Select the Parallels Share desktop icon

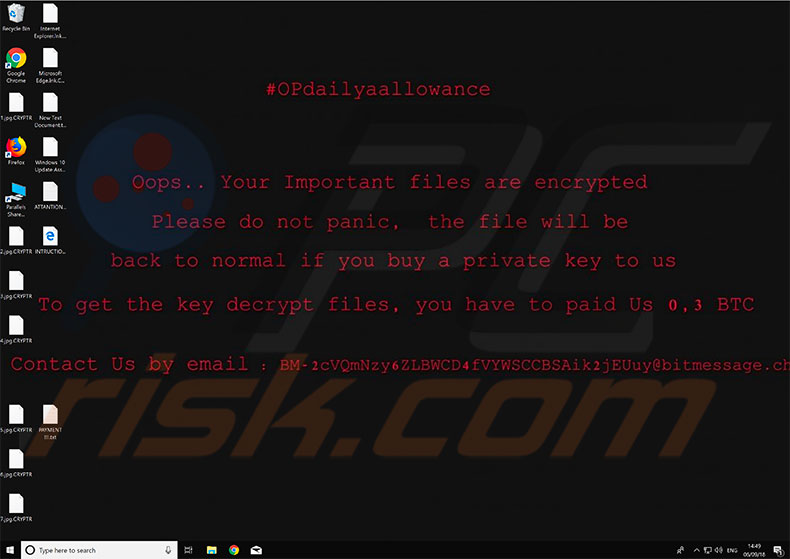click(16, 199)
